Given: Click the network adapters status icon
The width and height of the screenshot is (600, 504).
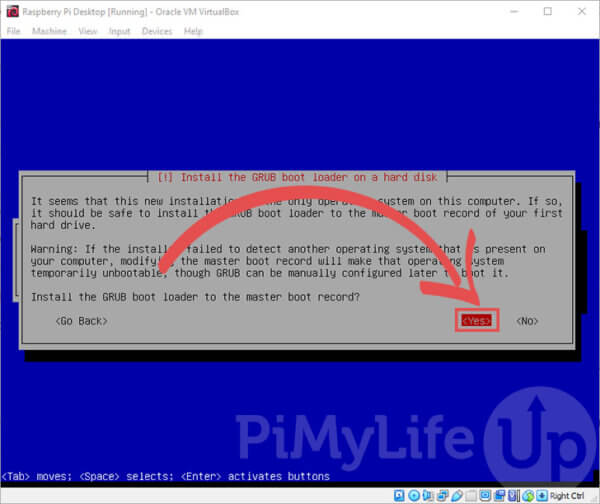Looking at the screenshot, I should 442,496.
